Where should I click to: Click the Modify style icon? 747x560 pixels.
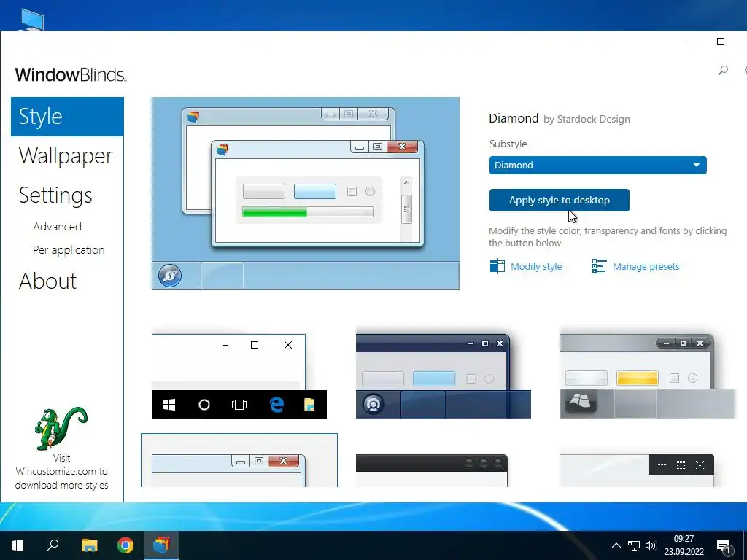497,266
